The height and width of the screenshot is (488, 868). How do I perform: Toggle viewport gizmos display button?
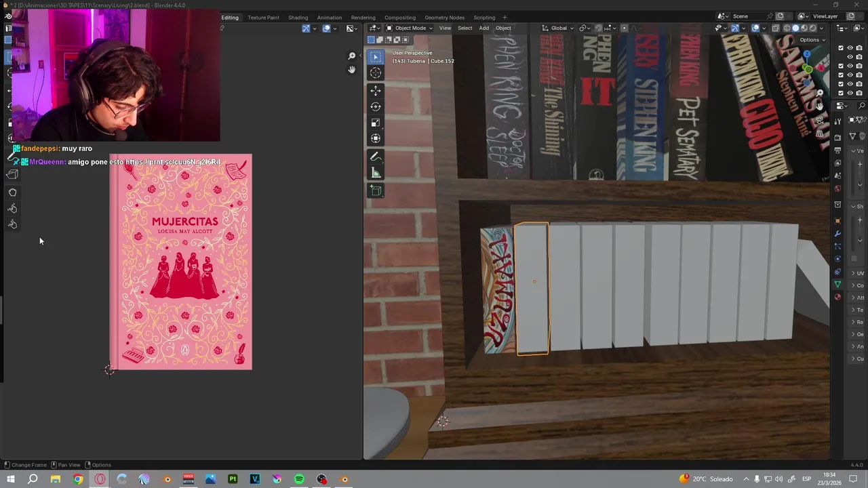[735, 28]
